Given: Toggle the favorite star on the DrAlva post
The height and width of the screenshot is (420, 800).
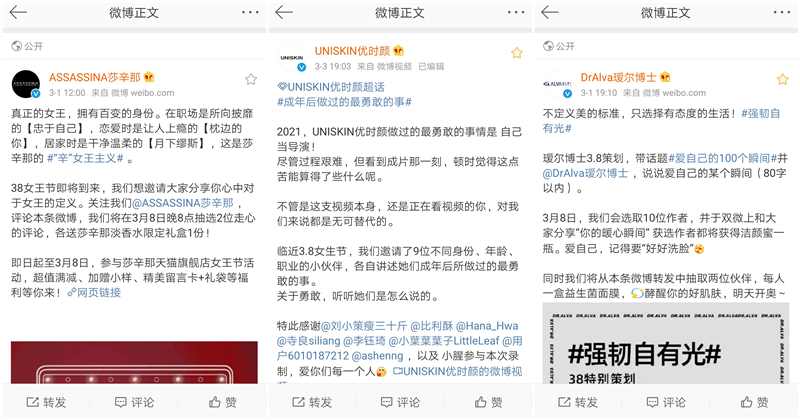Looking at the screenshot, I should pyautogui.click(x=783, y=79).
